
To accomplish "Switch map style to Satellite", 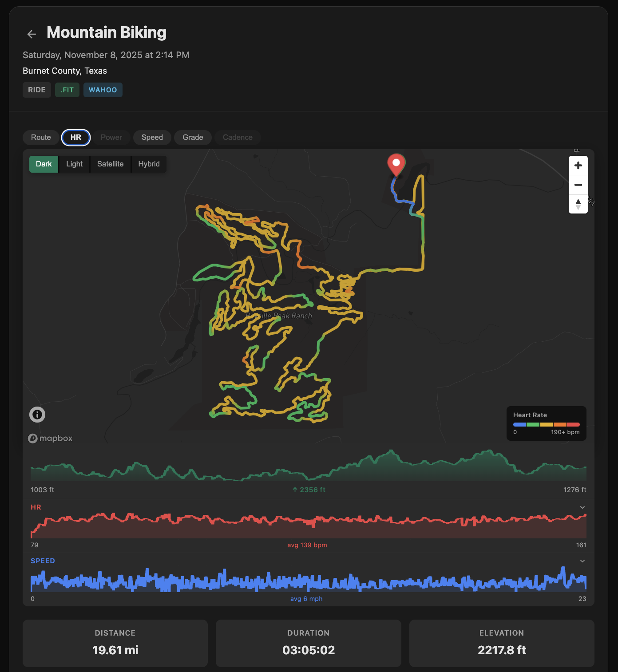I will (110, 164).
